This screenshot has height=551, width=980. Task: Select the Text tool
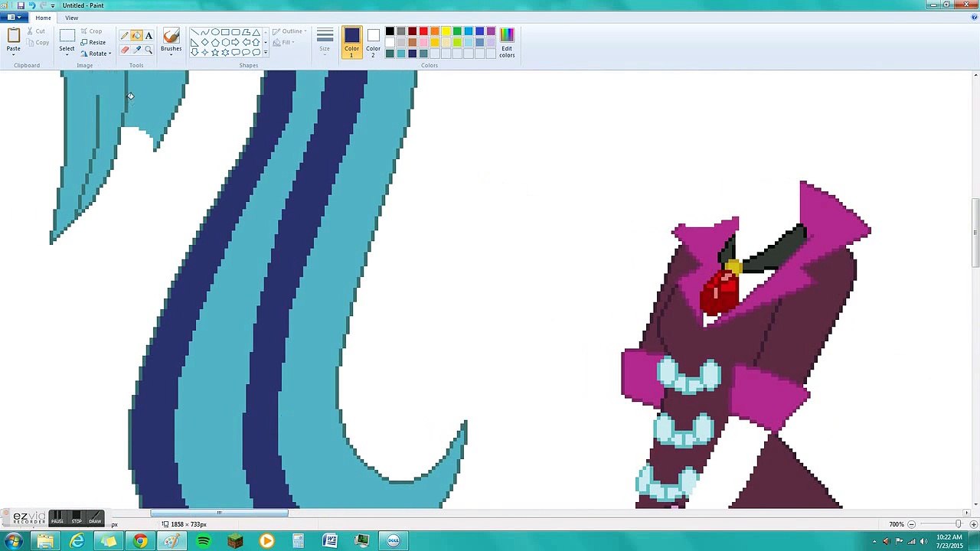click(149, 35)
